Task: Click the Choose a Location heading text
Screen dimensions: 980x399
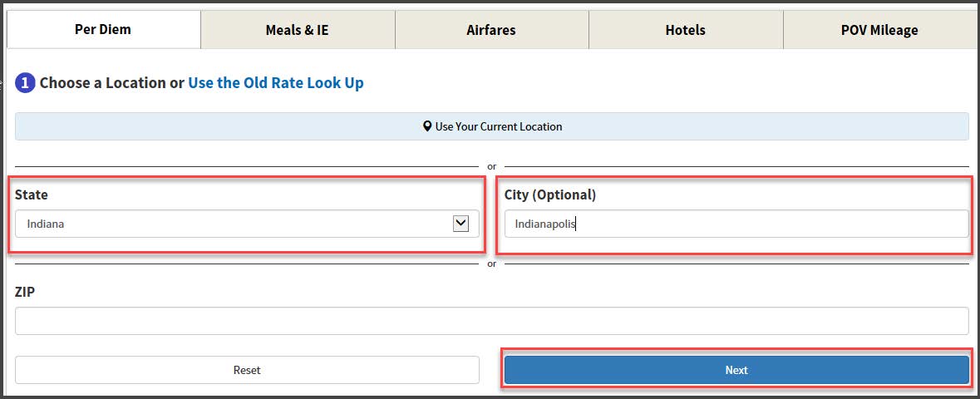Action: (x=103, y=83)
